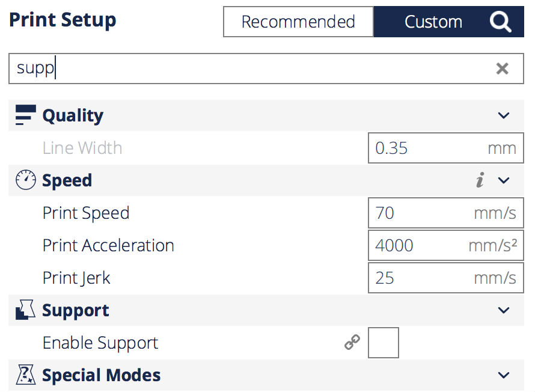Click the Speed stopwatch icon
Screen dimensions: 535x392
coord(26,180)
